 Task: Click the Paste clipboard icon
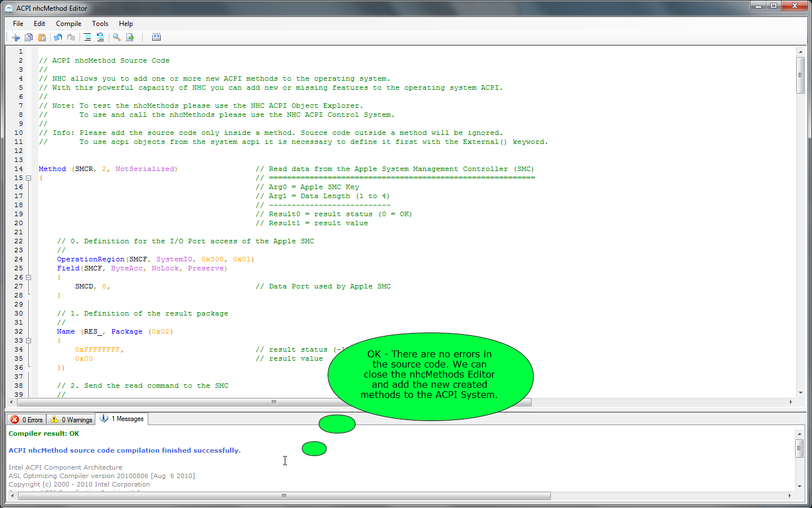pyautogui.click(x=42, y=37)
